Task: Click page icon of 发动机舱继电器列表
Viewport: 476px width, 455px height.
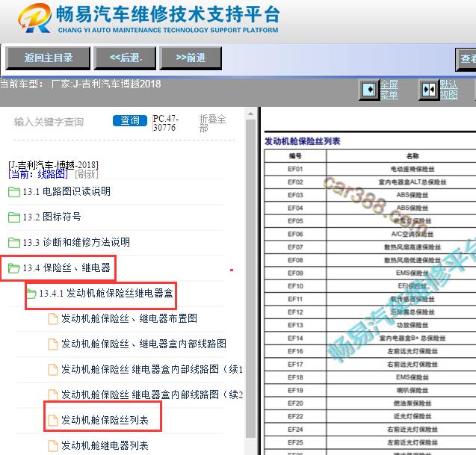Action: pos(53,446)
